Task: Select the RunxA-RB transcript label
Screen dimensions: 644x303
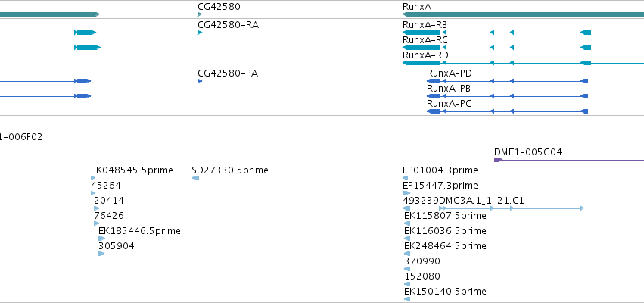Action: [425, 25]
